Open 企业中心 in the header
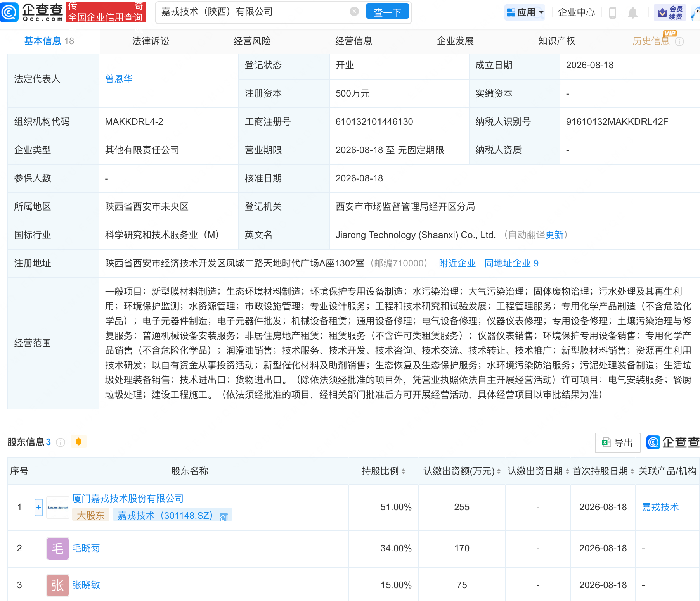This screenshot has width=700, height=601. [576, 12]
